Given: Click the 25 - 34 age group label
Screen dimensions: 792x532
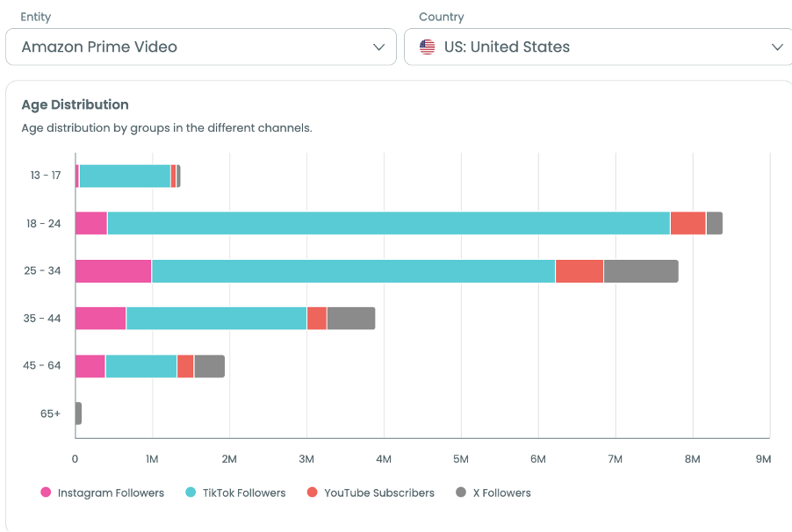Looking at the screenshot, I should tap(42, 270).
